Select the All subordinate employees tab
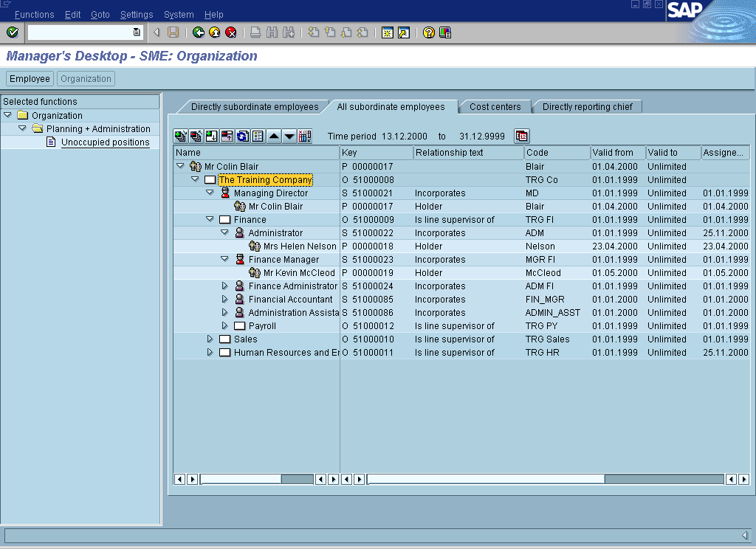The image size is (756, 549). 391,106
